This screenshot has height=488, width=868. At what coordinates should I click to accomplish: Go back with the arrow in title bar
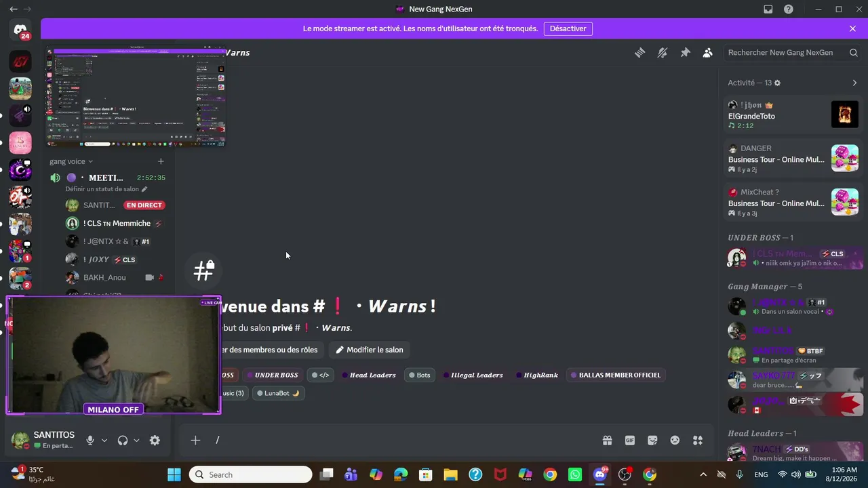[14, 9]
